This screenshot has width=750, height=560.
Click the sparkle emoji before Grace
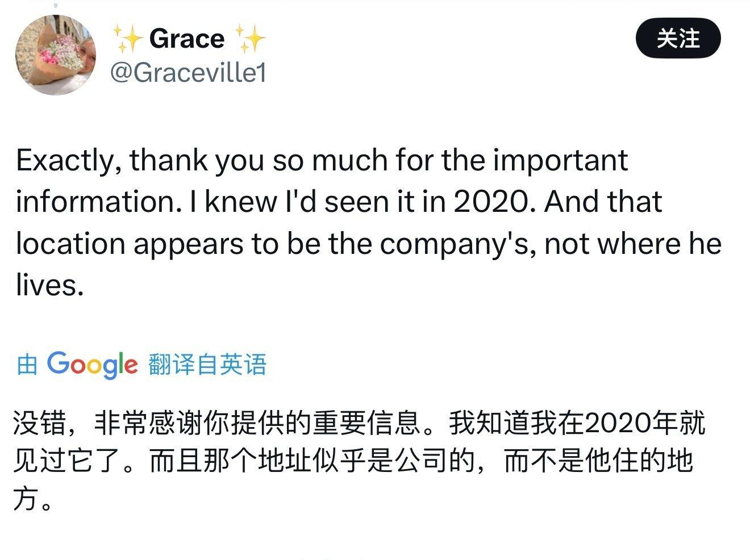point(127,39)
